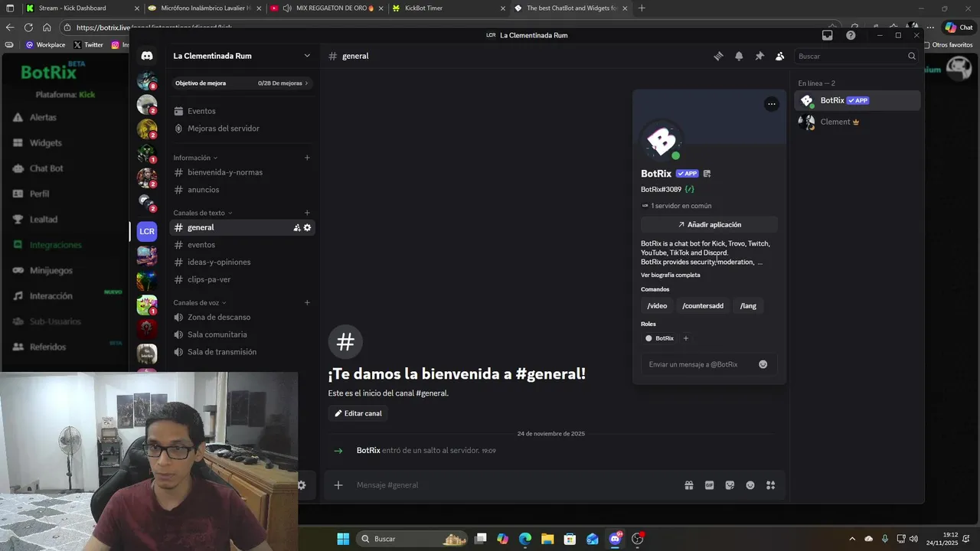Open the threads icon in channel header
The width and height of the screenshot is (980, 551).
(718, 56)
